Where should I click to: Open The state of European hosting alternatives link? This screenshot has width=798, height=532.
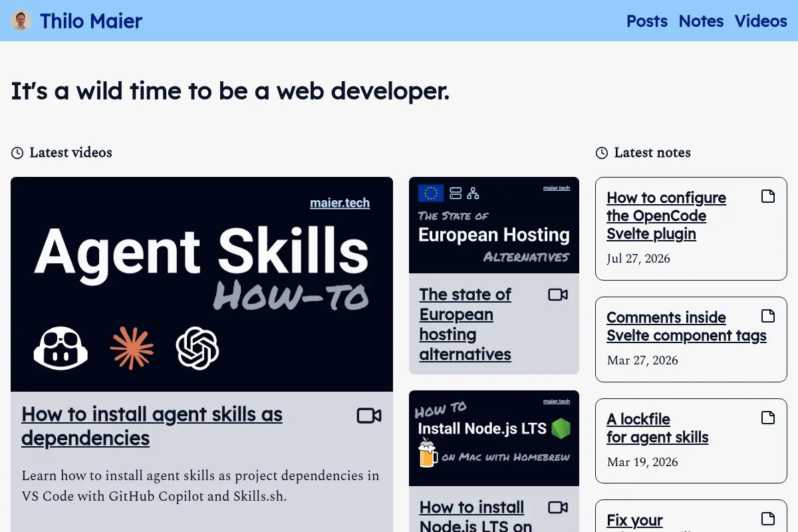(x=465, y=325)
